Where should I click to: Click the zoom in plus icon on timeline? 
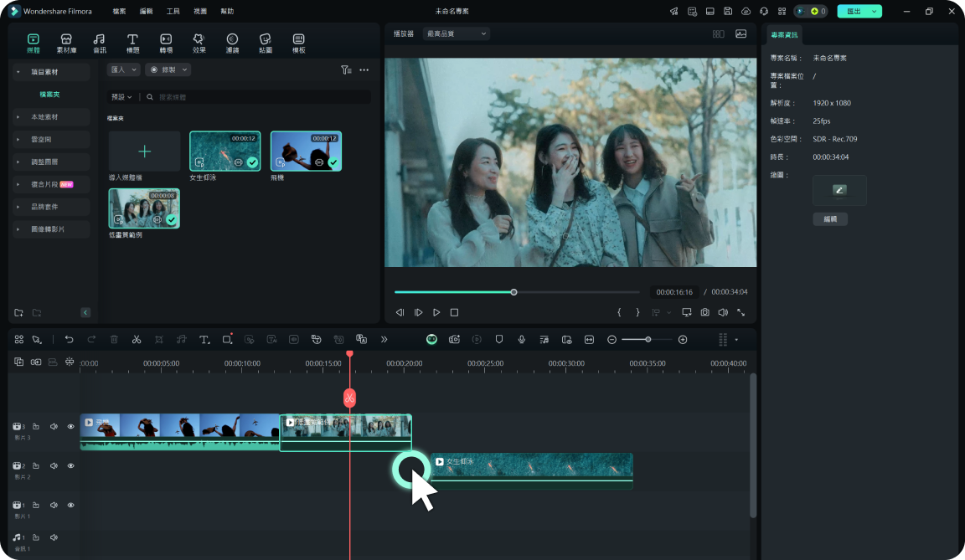coord(683,339)
